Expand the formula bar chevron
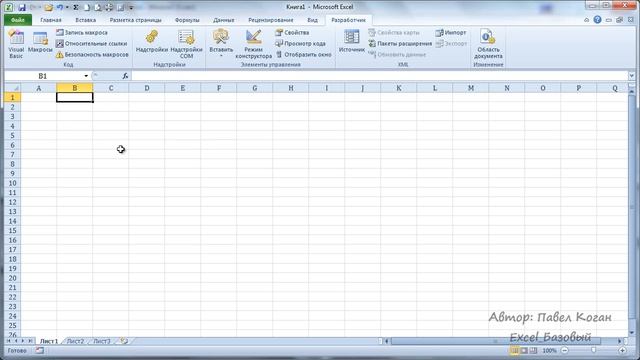This screenshot has width=640, height=360. (631, 76)
